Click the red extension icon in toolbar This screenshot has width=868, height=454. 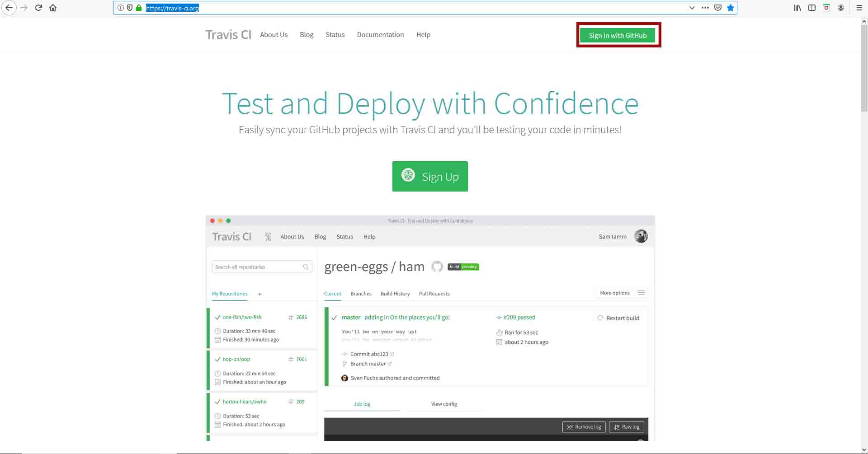click(826, 8)
